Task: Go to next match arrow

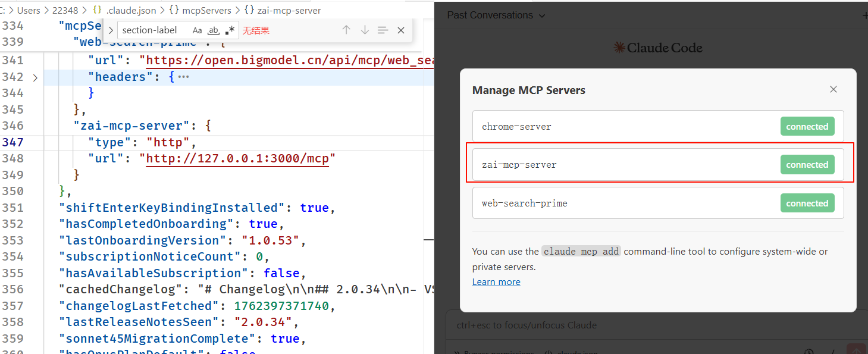Action: (365, 30)
